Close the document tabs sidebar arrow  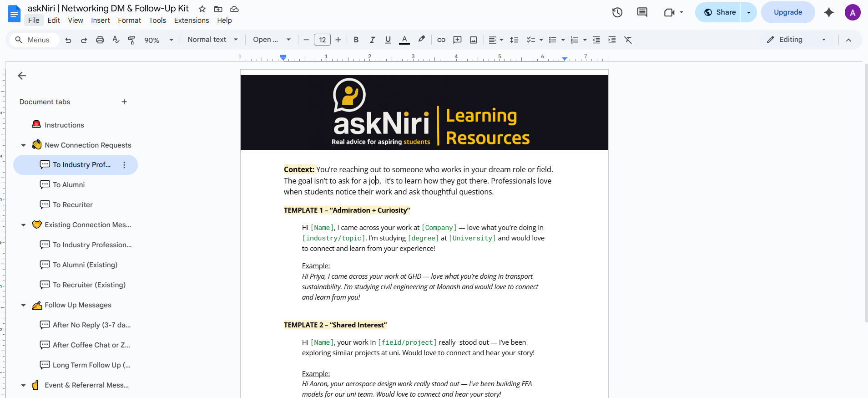(x=22, y=76)
